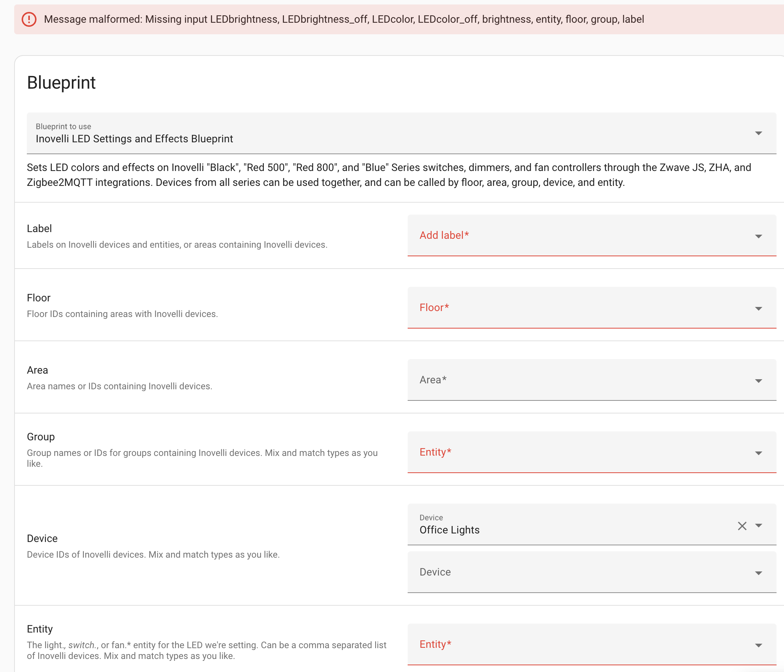Click the Floor input field
This screenshot has height=672, width=784.
click(x=568, y=308)
